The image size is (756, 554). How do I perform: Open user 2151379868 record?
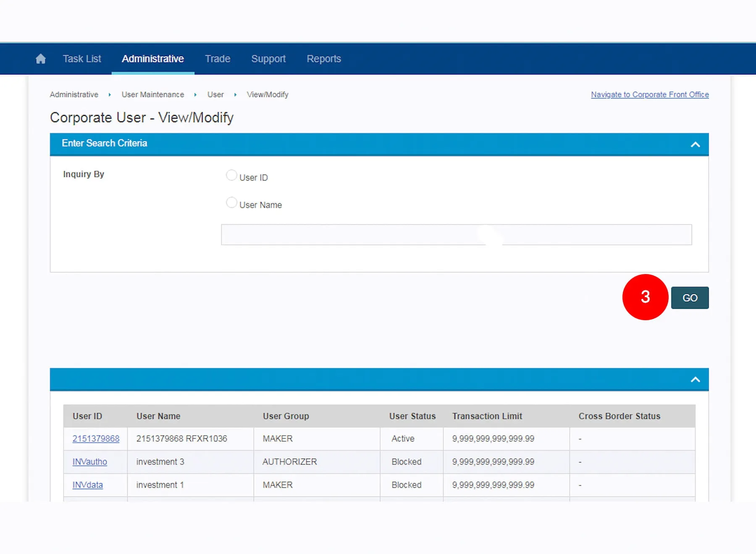tap(96, 439)
